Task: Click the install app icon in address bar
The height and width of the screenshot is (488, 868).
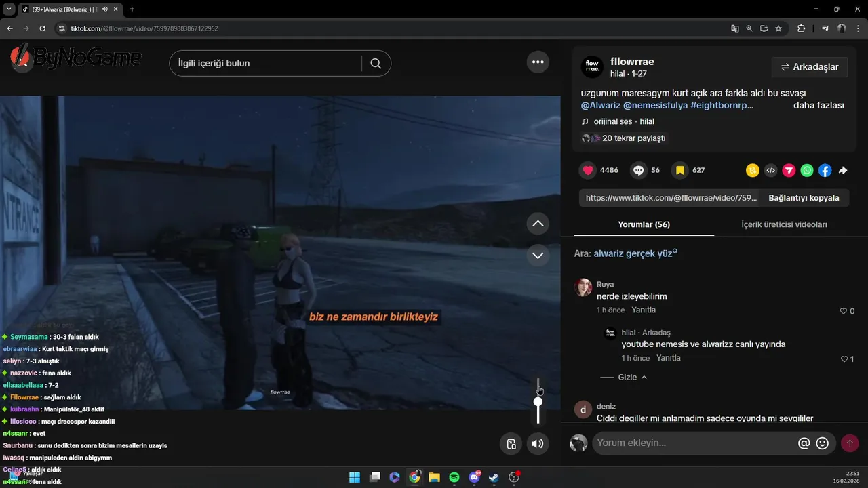Action: coord(764,28)
